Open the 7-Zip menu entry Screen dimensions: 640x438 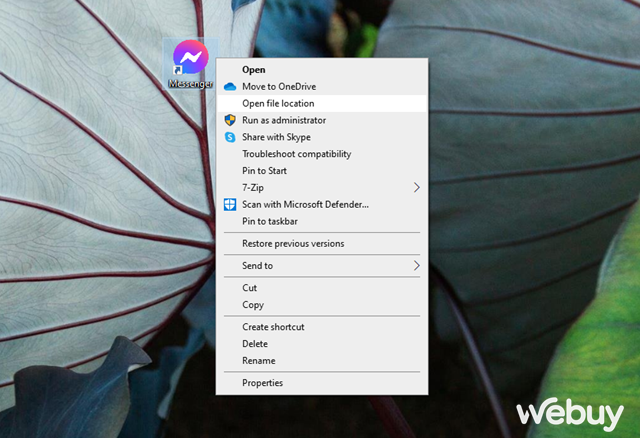[x=254, y=187]
